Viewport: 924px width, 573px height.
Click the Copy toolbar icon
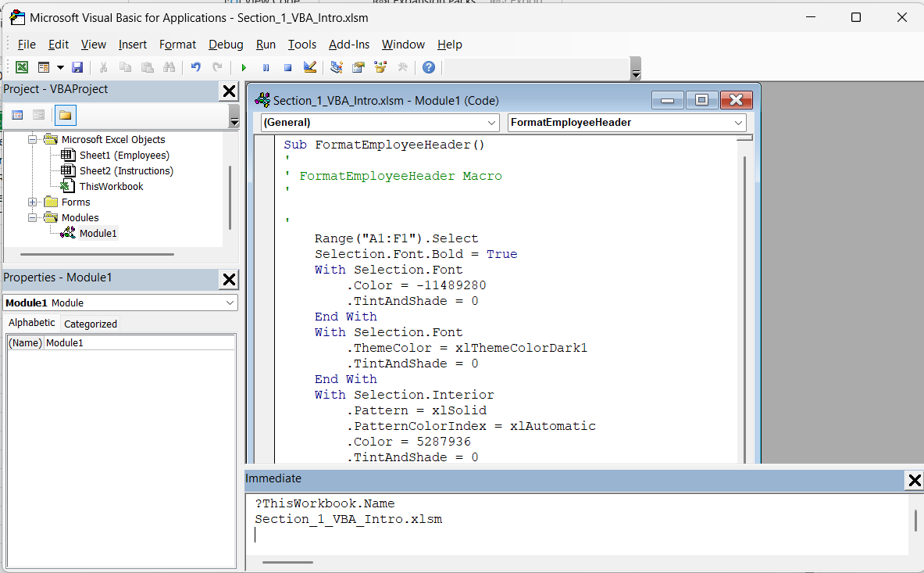tap(125, 67)
